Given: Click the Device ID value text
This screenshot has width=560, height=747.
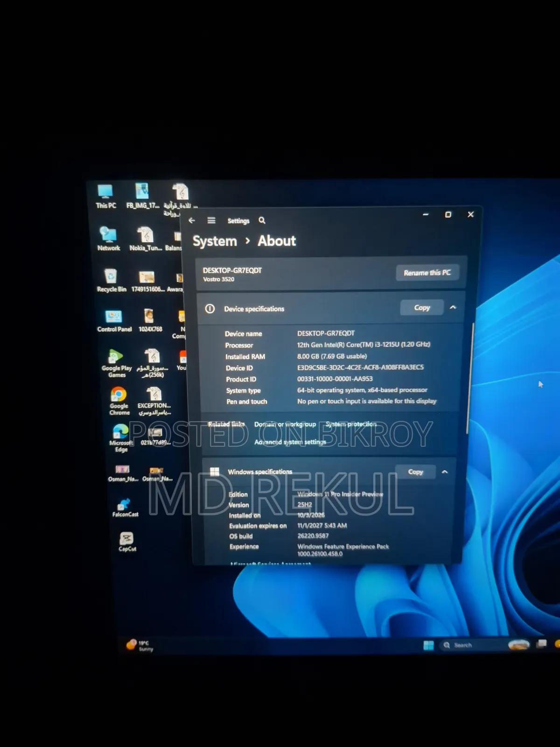Looking at the screenshot, I should [360, 367].
